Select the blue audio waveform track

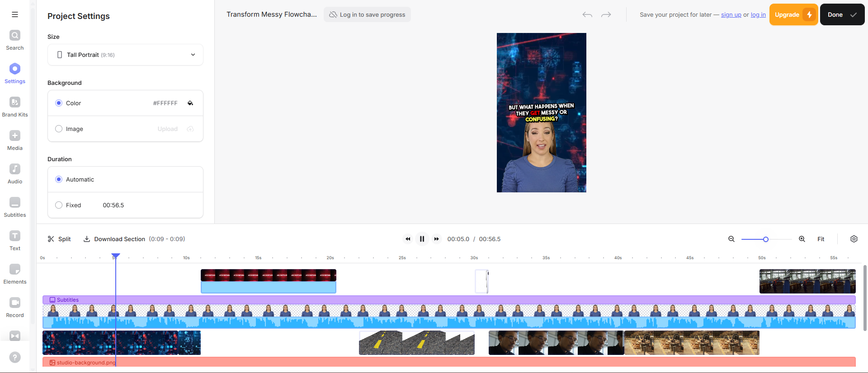[449, 322]
